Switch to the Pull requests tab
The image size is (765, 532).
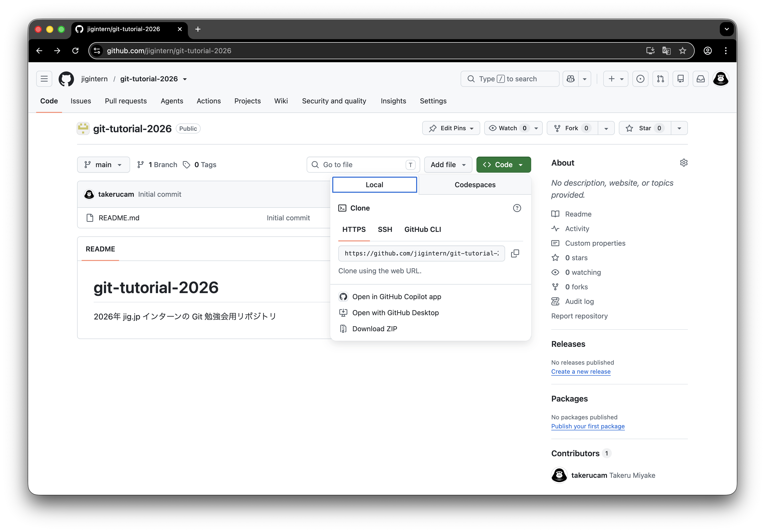coord(126,101)
